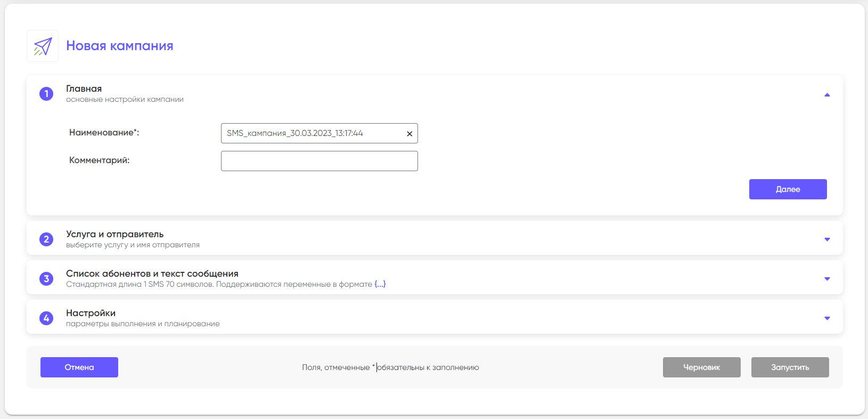The width and height of the screenshot is (868, 419).
Task: Launch campaign with Запустить button
Action: [x=790, y=367]
